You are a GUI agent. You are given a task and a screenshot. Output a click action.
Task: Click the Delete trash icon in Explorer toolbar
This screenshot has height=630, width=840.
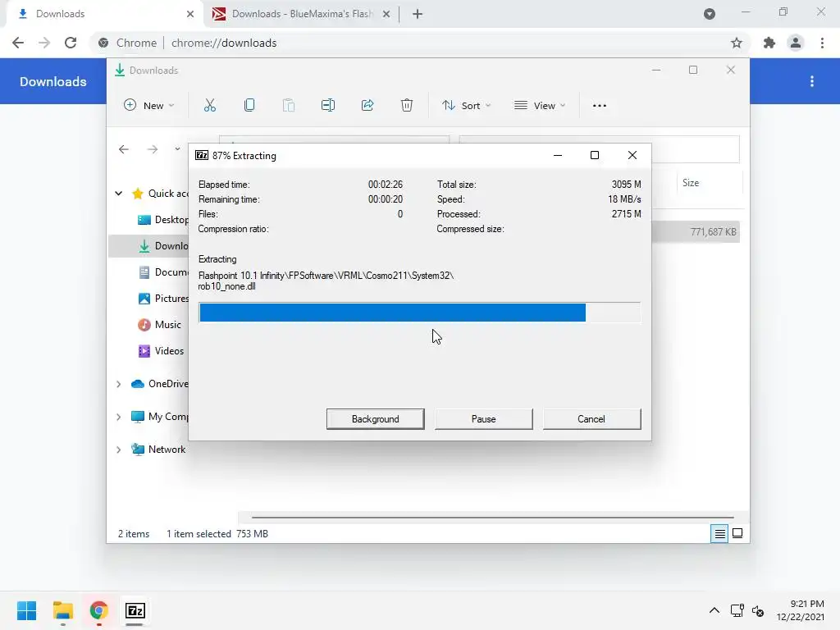pyautogui.click(x=407, y=106)
